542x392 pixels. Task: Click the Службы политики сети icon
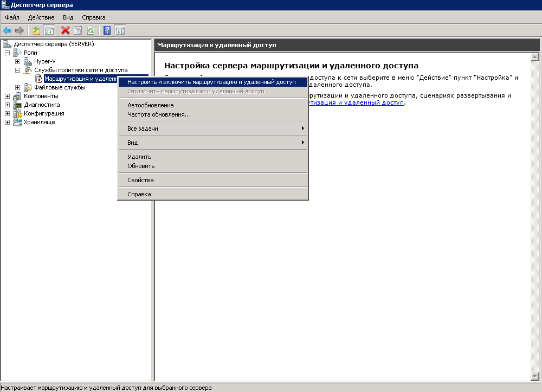point(28,70)
